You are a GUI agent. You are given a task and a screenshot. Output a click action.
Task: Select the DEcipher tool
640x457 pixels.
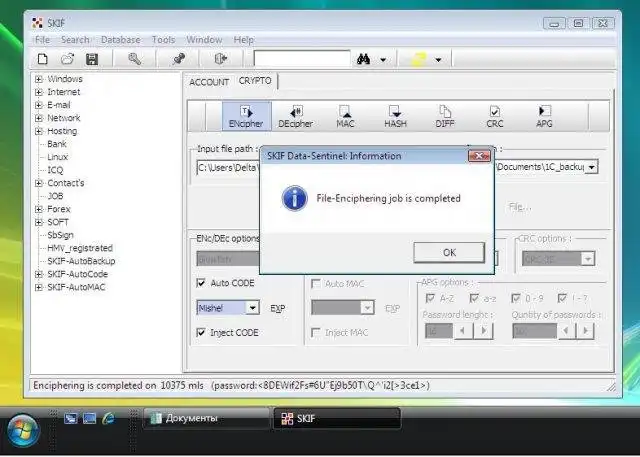point(296,117)
